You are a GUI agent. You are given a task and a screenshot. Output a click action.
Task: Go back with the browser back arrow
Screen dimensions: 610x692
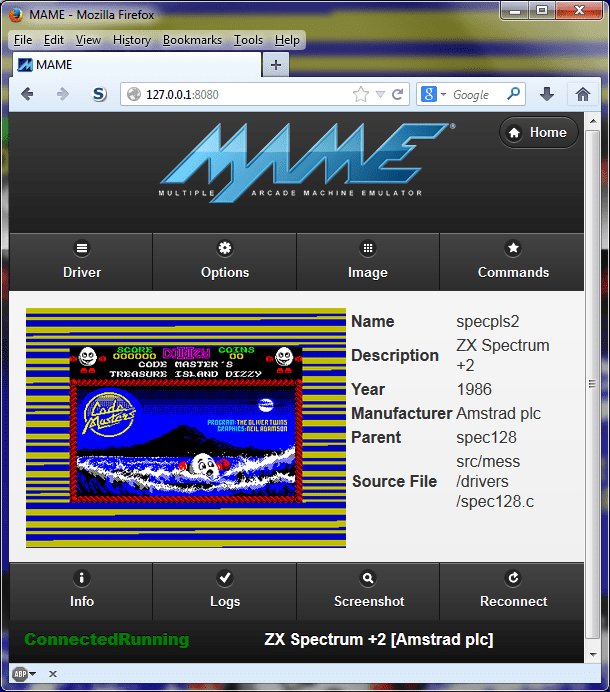[27, 94]
